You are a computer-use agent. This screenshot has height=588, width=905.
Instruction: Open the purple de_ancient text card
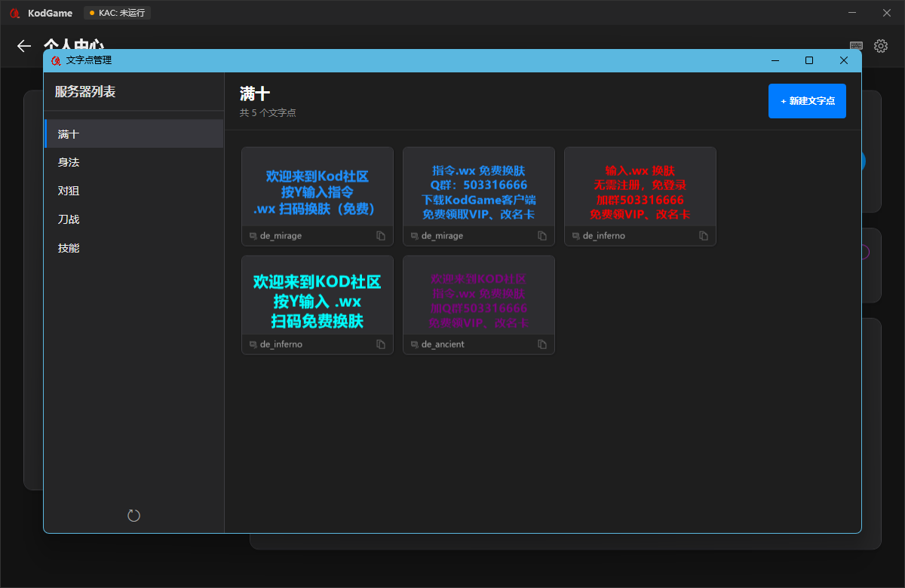(479, 296)
